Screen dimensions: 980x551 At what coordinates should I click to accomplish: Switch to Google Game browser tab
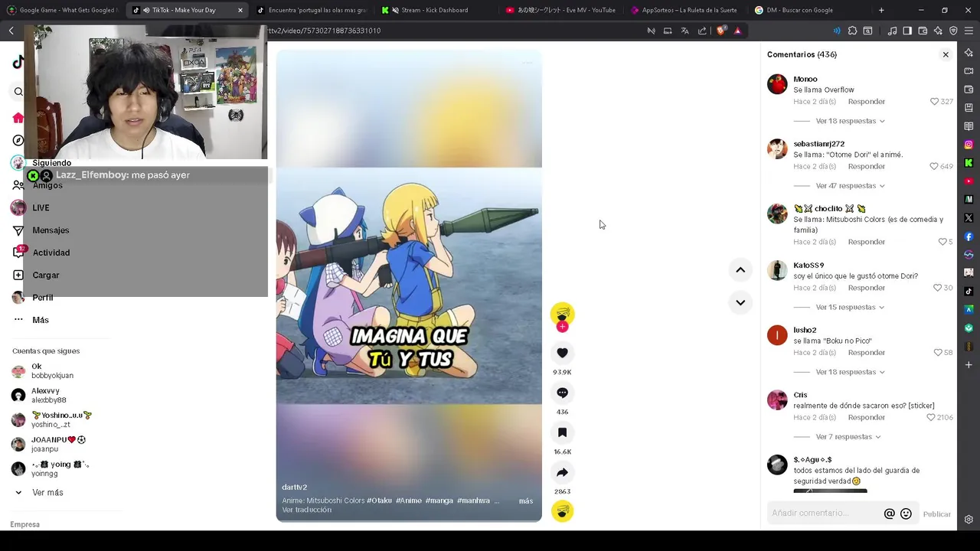61,10
